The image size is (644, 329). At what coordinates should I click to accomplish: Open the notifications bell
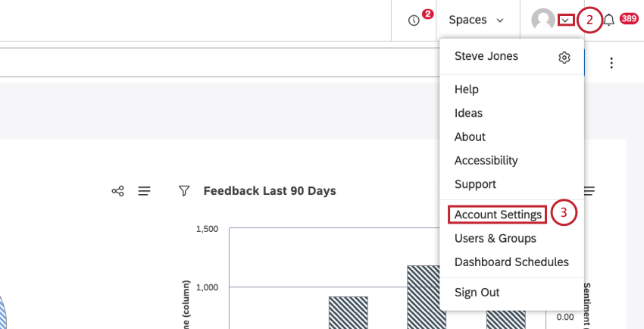609,20
